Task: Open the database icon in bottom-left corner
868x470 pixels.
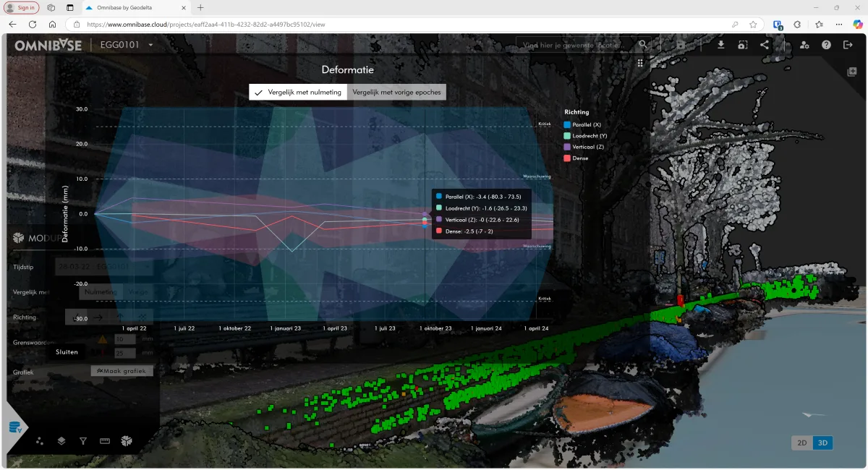Action: (x=15, y=427)
